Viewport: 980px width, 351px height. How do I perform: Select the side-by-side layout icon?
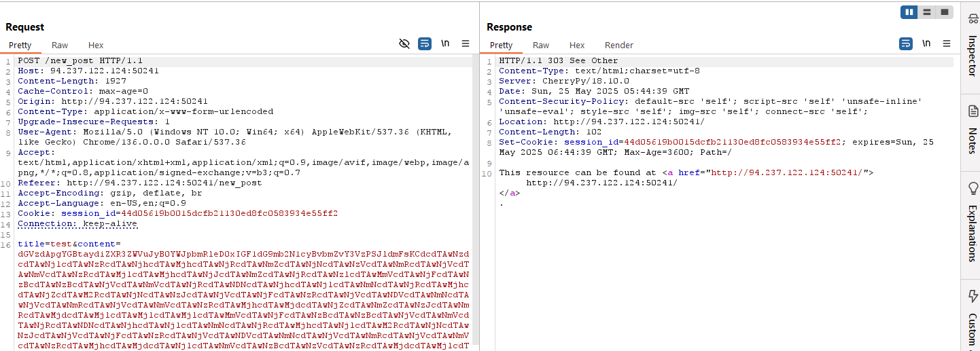909,12
